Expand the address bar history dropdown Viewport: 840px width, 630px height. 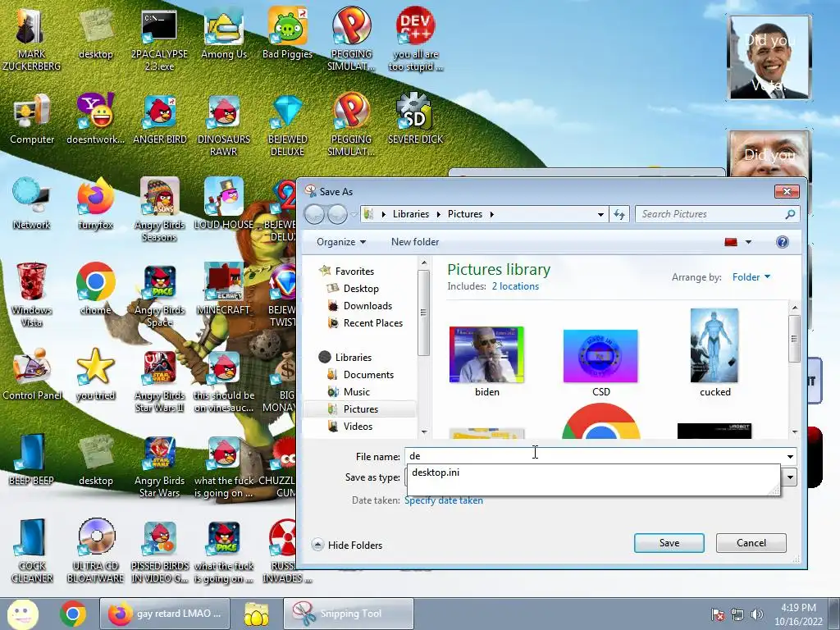(x=600, y=214)
